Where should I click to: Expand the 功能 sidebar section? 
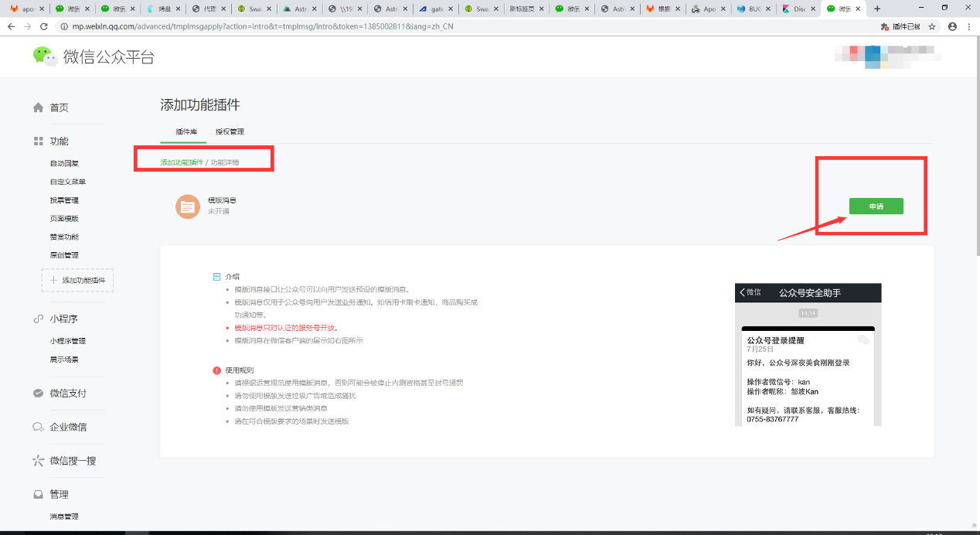click(59, 141)
